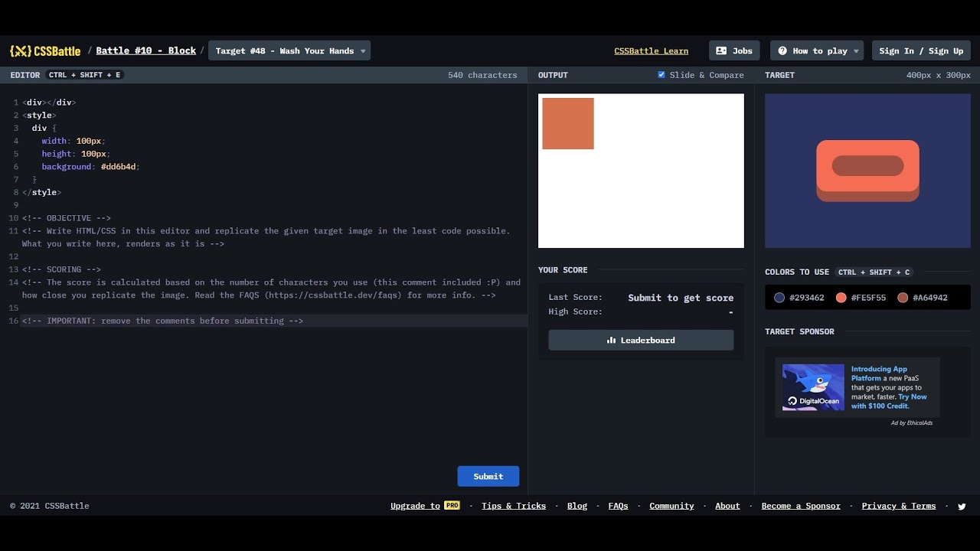The height and width of the screenshot is (551, 980).
Task: Click the CTRL + SHIFT + C shortcut badge
Action: point(874,272)
